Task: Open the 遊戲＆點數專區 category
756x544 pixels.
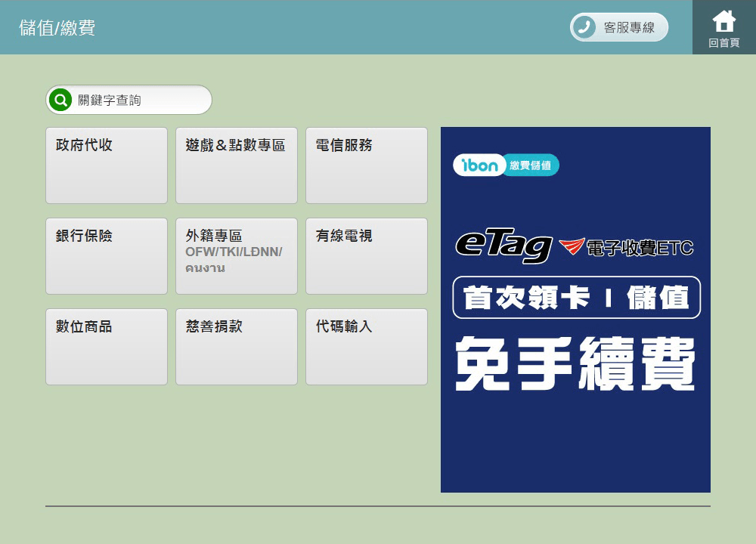Action: [x=236, y=165]
